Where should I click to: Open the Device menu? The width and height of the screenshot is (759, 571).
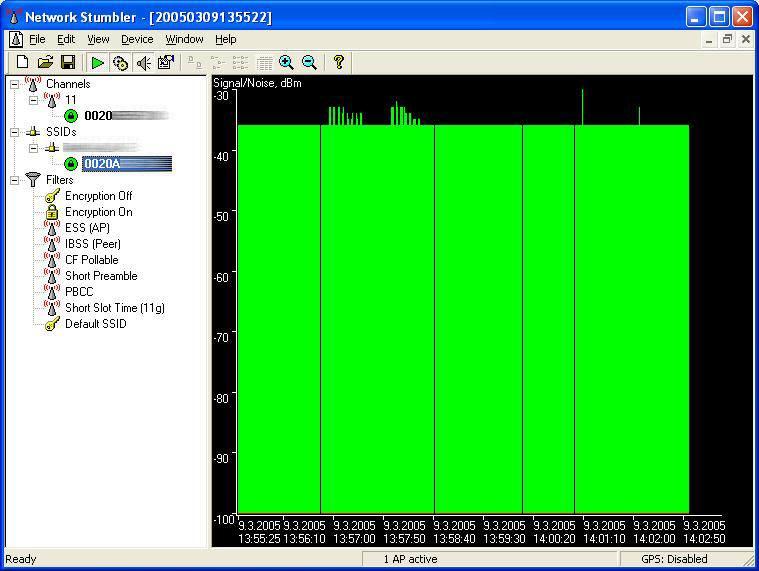click(137, 39)
